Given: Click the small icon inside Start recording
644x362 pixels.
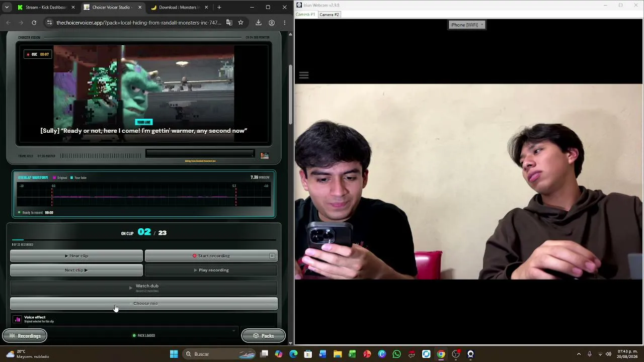Looking at the screenshot, I should (x=272, y=256).
